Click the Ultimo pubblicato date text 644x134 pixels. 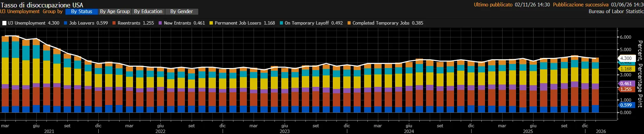(512, 5)
